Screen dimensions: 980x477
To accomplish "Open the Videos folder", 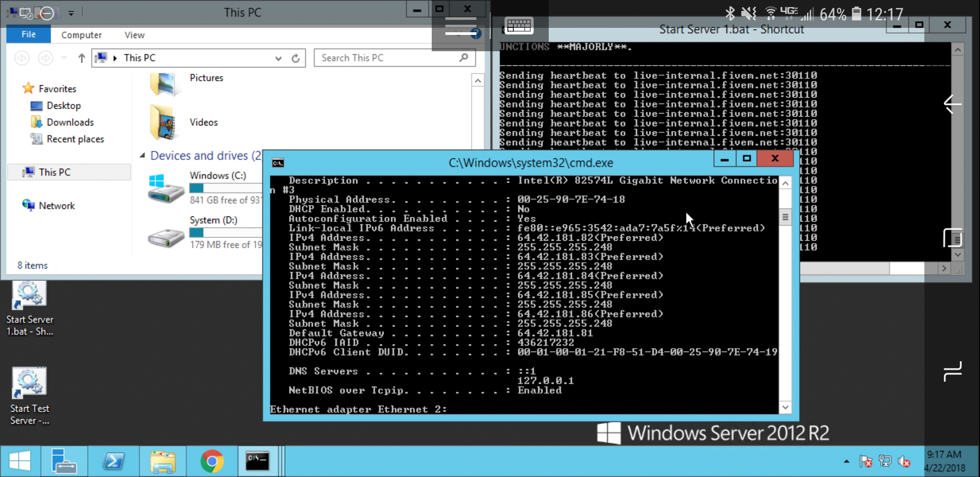I will tap(185, 122).
